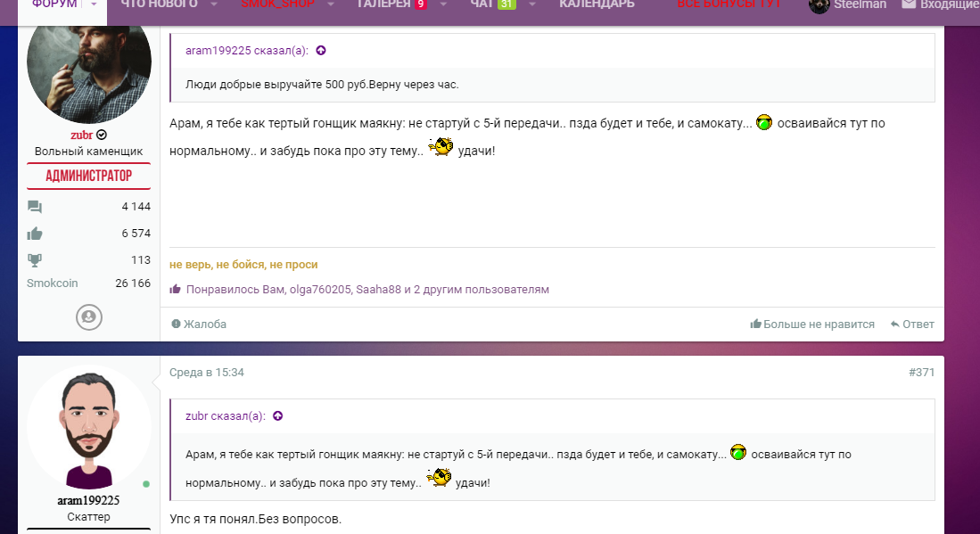Screen dimensions: 980x534
Task: Open the aram199225 username under the cartoon avatar
Action: tap(88, 500)
